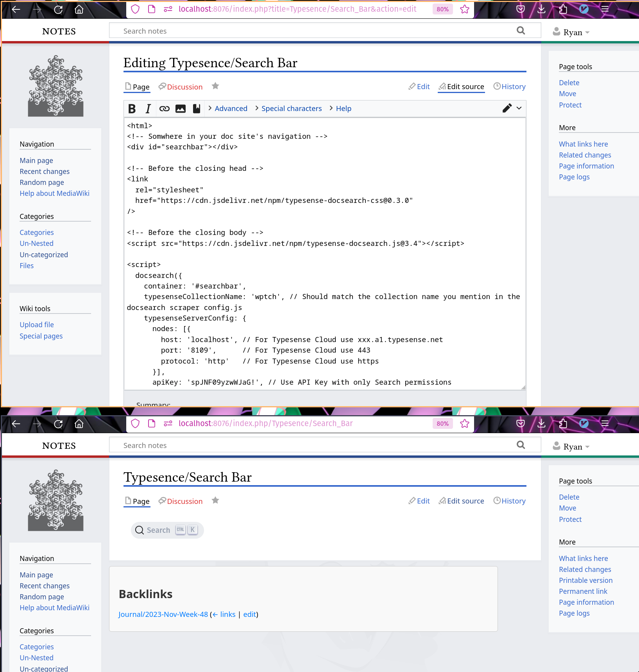Open the History tab in top window
This screenshot has width=639, height=672.
[509, 86]
